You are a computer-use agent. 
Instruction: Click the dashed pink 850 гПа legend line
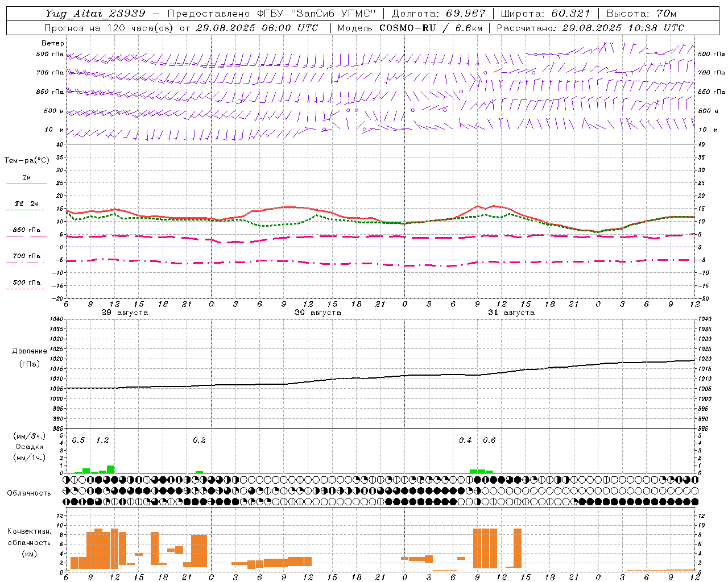pos(26,236)
